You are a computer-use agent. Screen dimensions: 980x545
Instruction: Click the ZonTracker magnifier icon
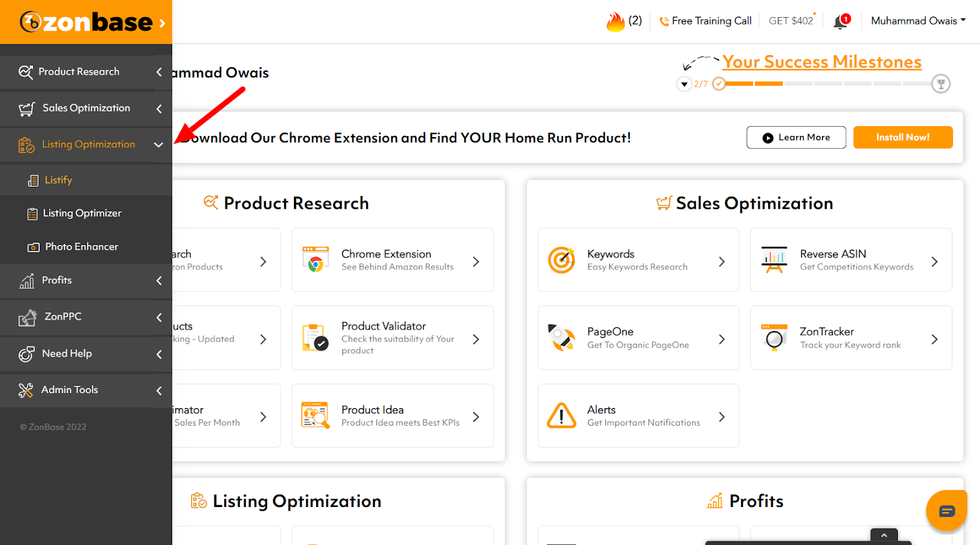774,337
